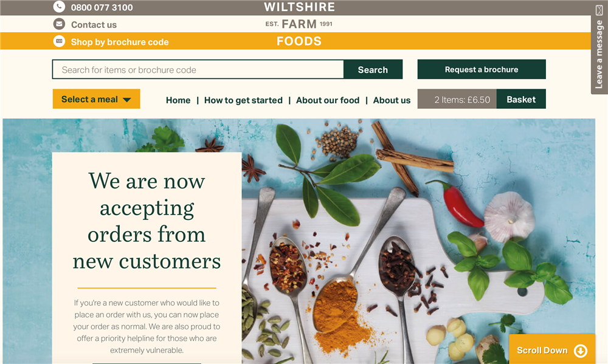
Task: Click Shop by brochure code link
Action: pos(119,42)
